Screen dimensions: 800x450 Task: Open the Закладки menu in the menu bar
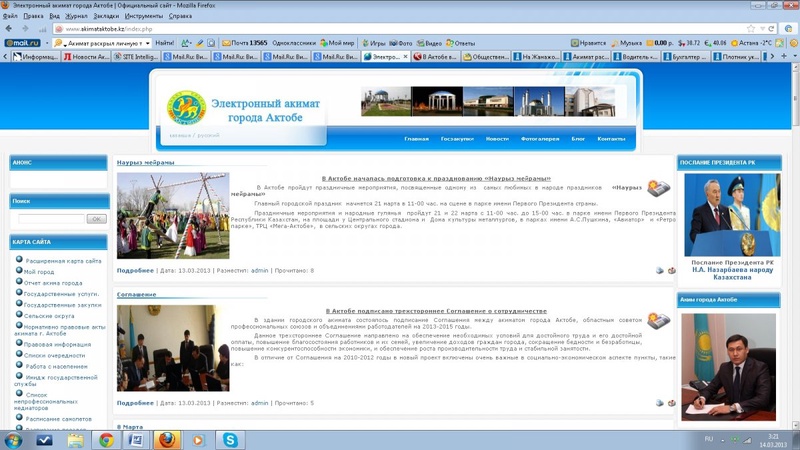[x=105, y=16]
